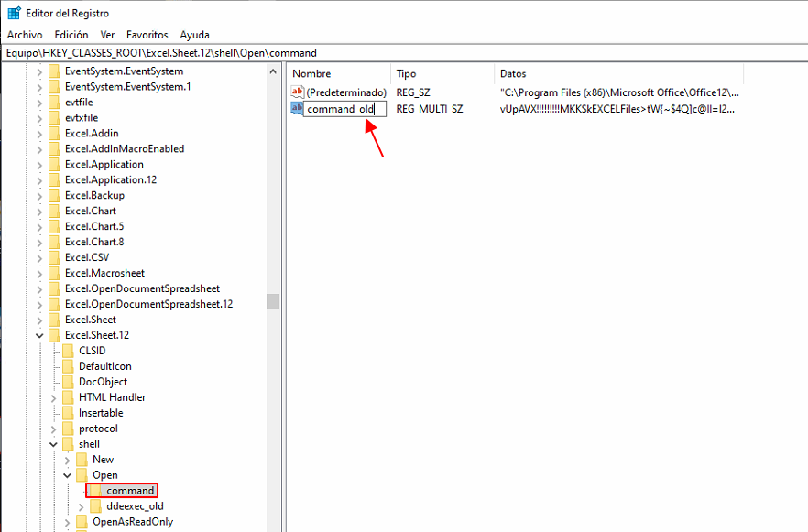The image size is (808, 532).
Task: Click the registry path address bar
Action: pyautogui.click(x=404, y=53)
